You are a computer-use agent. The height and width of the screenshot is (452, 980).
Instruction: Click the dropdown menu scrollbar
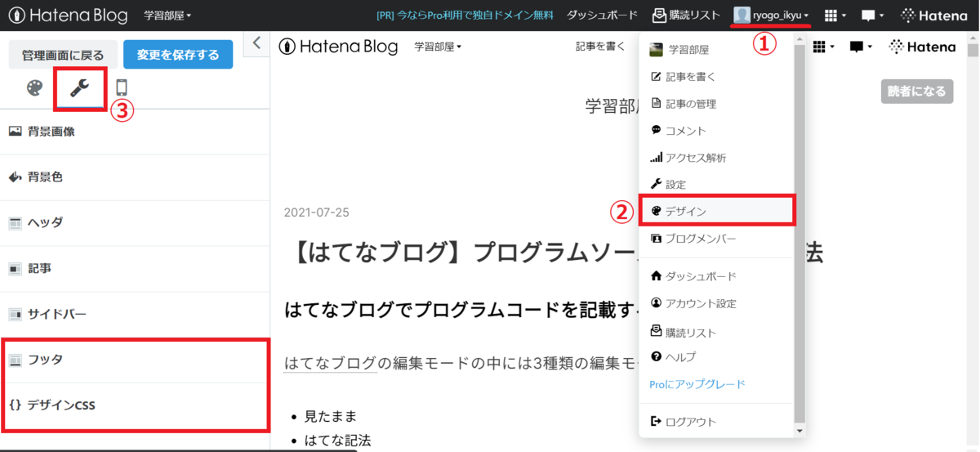(x=800, y=235)
